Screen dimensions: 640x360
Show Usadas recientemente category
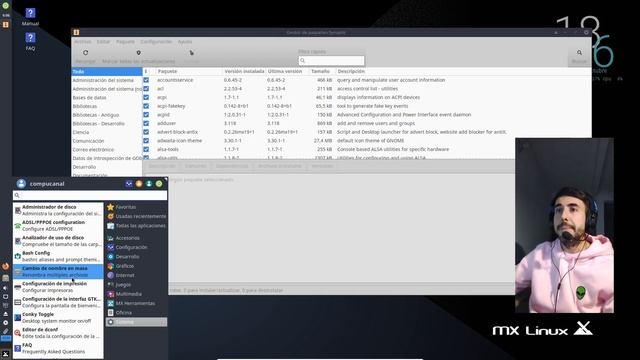pos(136,216)
